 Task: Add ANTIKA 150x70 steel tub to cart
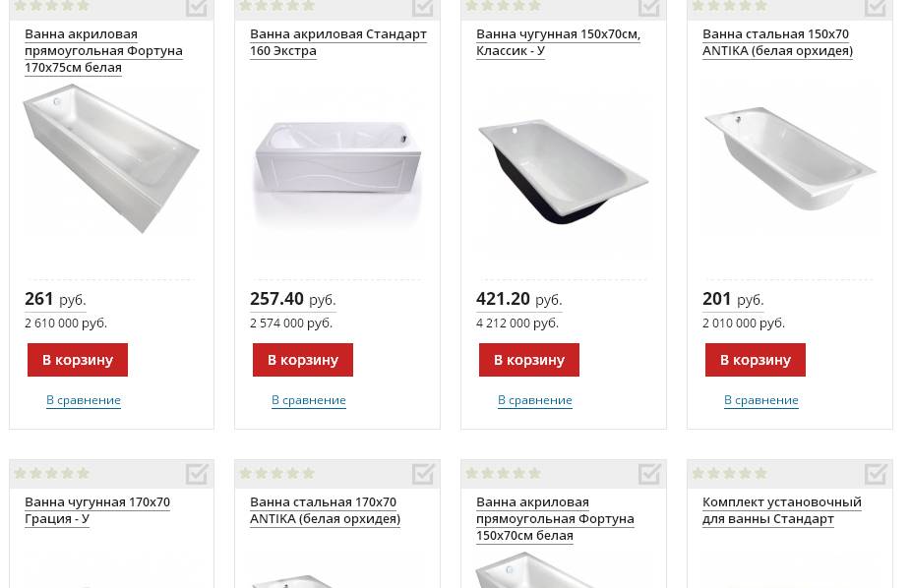click(756, 360)
